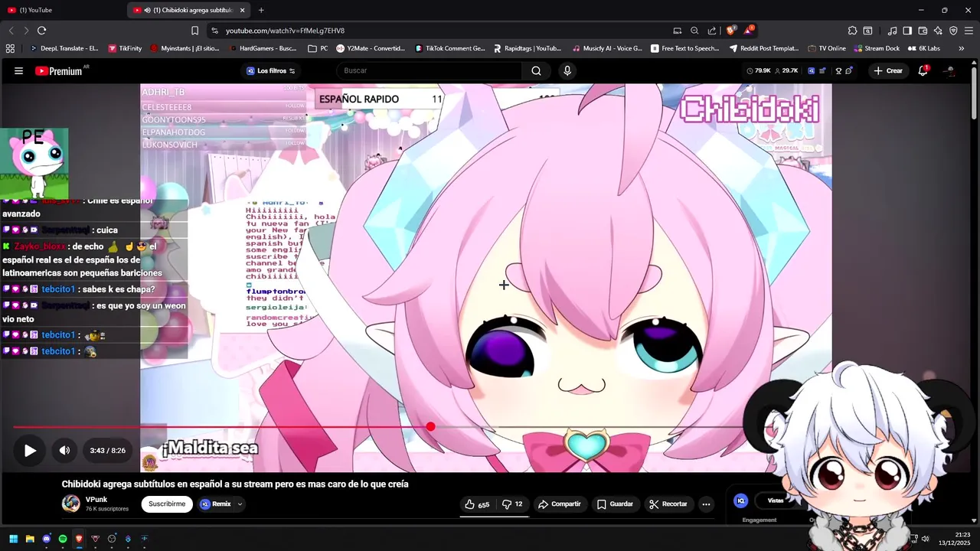The height and width of the screenshot is (551, 980).
Task: Open the Y2Mate bookmark
Action: pyautogui.click(x=371, y=48)
